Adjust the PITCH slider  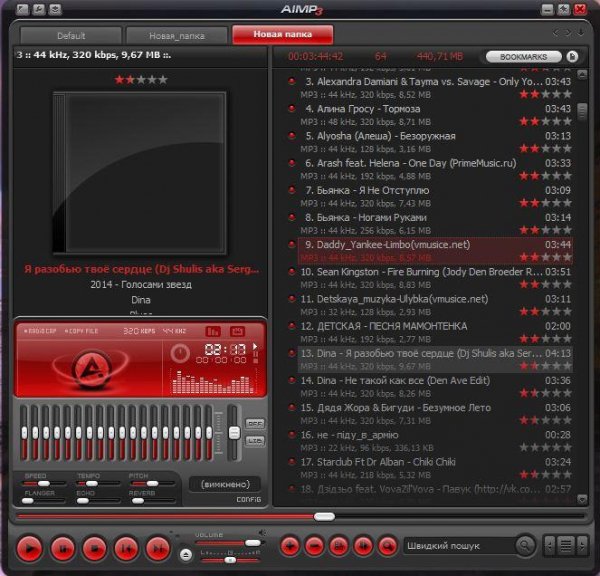point(152,483)
